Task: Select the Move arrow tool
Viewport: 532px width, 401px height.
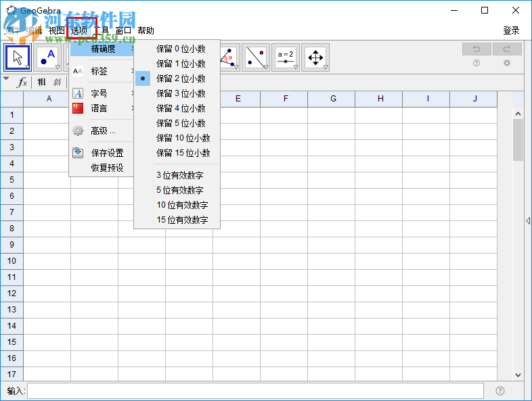Action: (18, 57)
